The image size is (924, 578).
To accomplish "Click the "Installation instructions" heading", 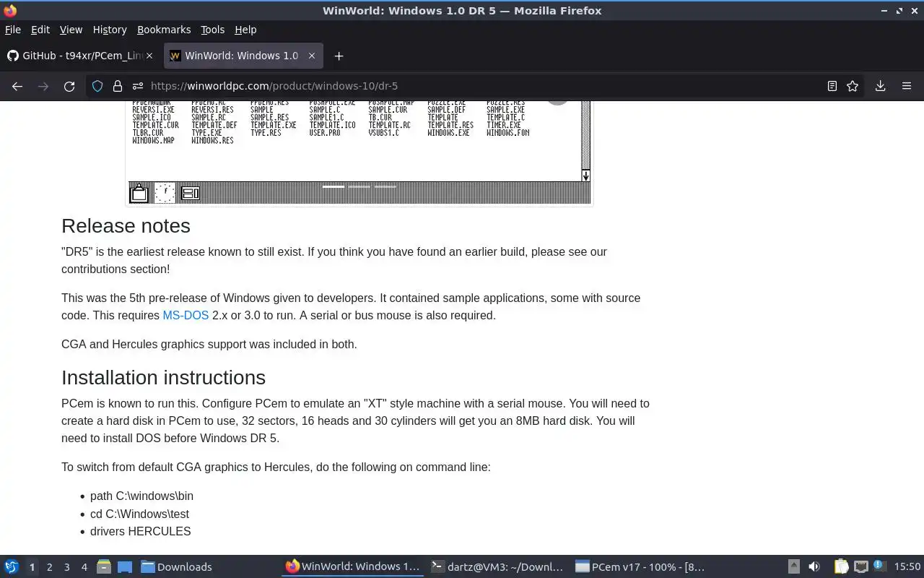I will point(163,378).
